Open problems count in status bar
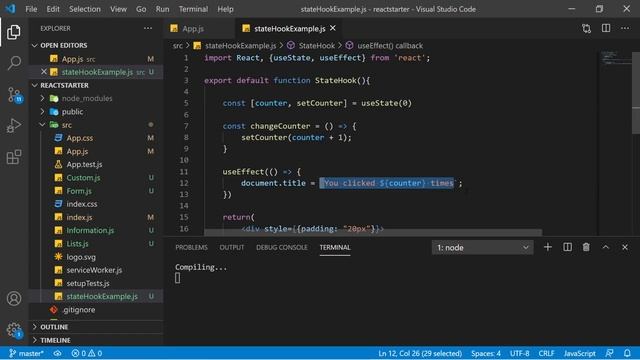This screenshot has width=640, height=360. (87, 353)
